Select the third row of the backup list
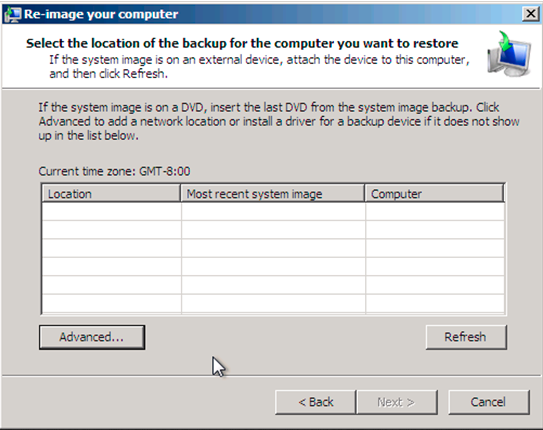This screenshot has height=430, width=543. [x=273, y=248]
